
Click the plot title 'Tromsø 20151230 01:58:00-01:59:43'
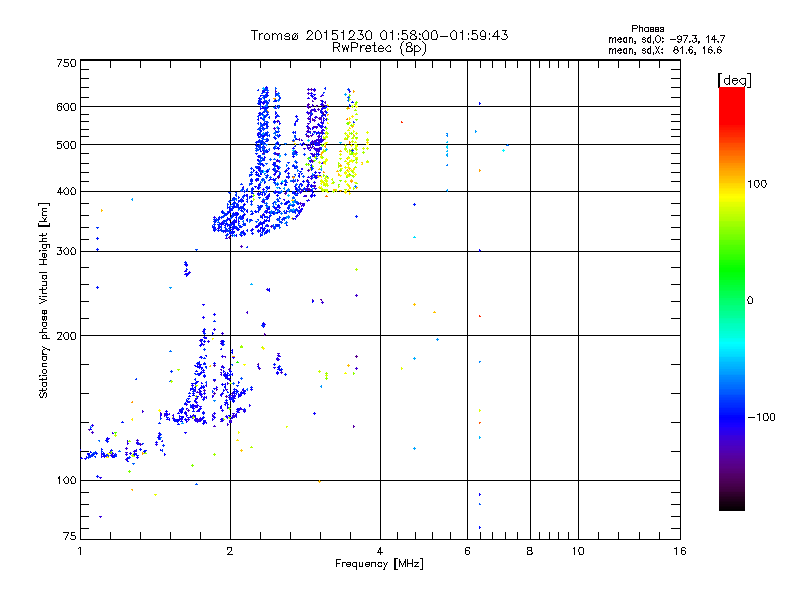379,35
